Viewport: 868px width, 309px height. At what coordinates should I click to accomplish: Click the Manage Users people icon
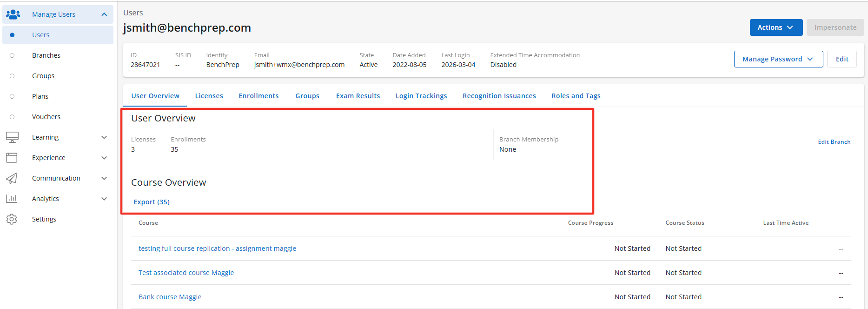point(13,14)
